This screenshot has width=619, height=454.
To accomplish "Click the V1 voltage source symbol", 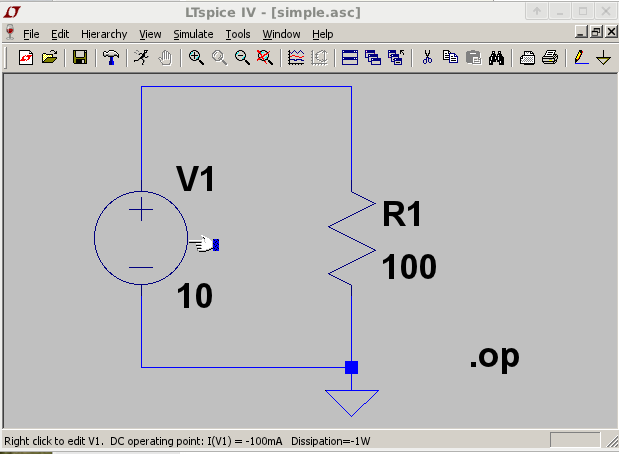I will click(141, 238).
